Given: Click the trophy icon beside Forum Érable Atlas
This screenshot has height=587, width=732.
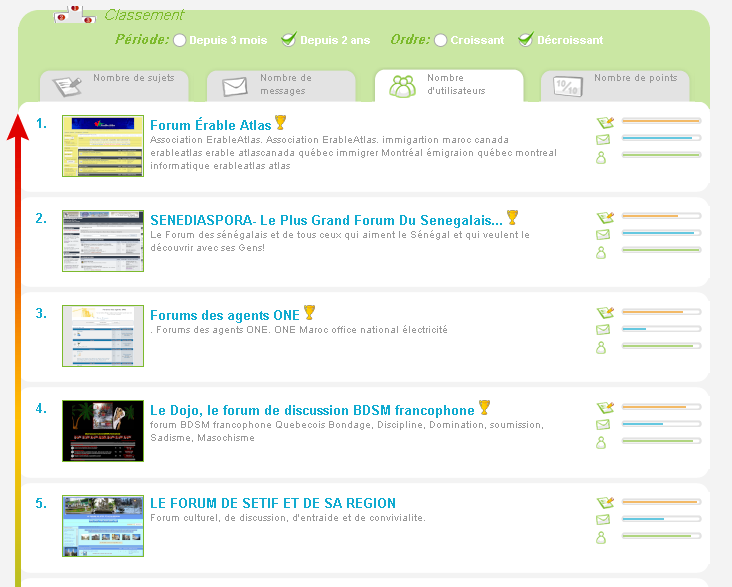Looking at the screenshot, I should tap(281, 122).
